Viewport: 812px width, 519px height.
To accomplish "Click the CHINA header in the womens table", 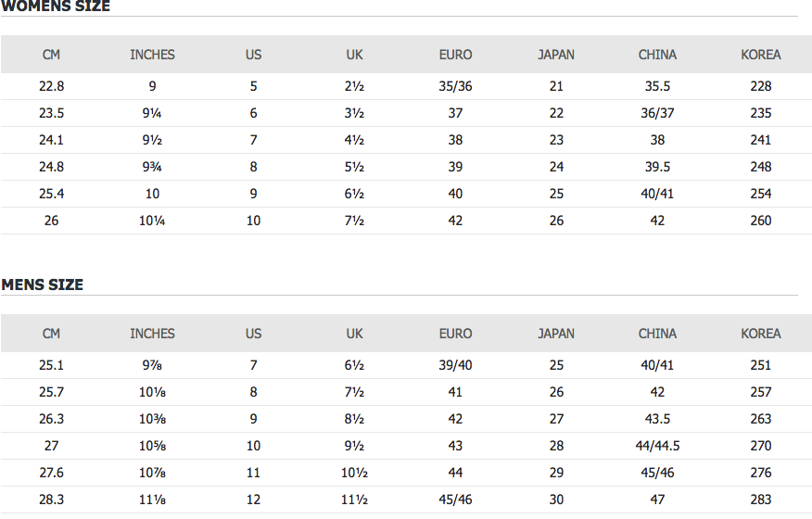I will (x=657, y=55).
